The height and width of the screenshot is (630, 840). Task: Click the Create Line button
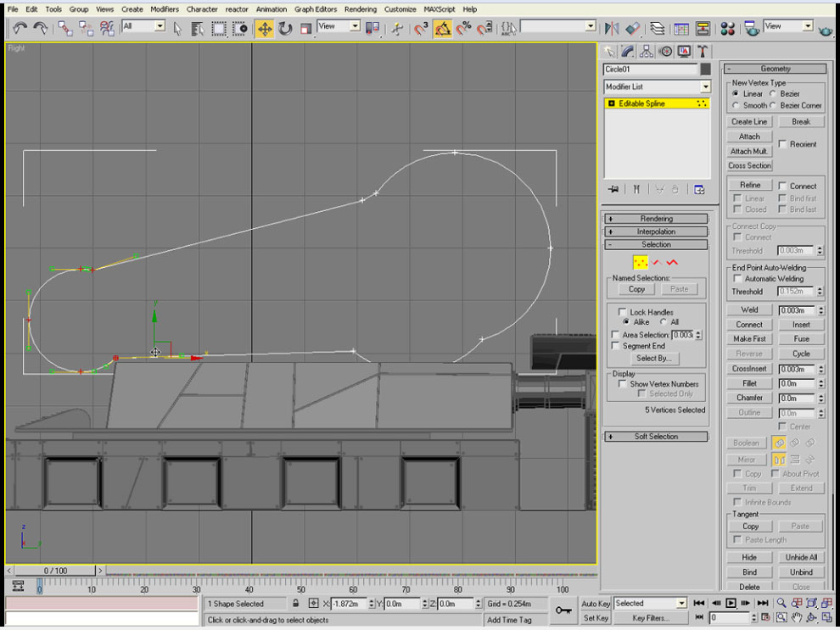pos(748,121)
